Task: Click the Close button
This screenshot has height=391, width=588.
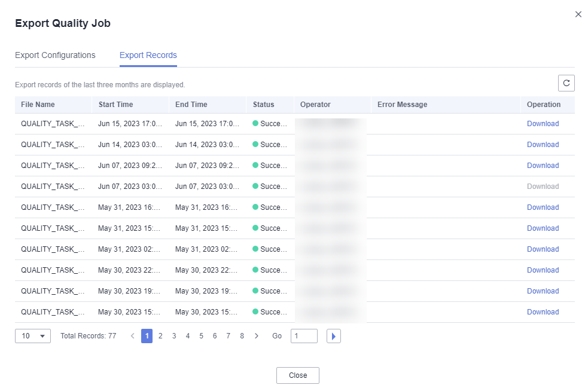Action: pyautogui.click(x=298, y=375)
